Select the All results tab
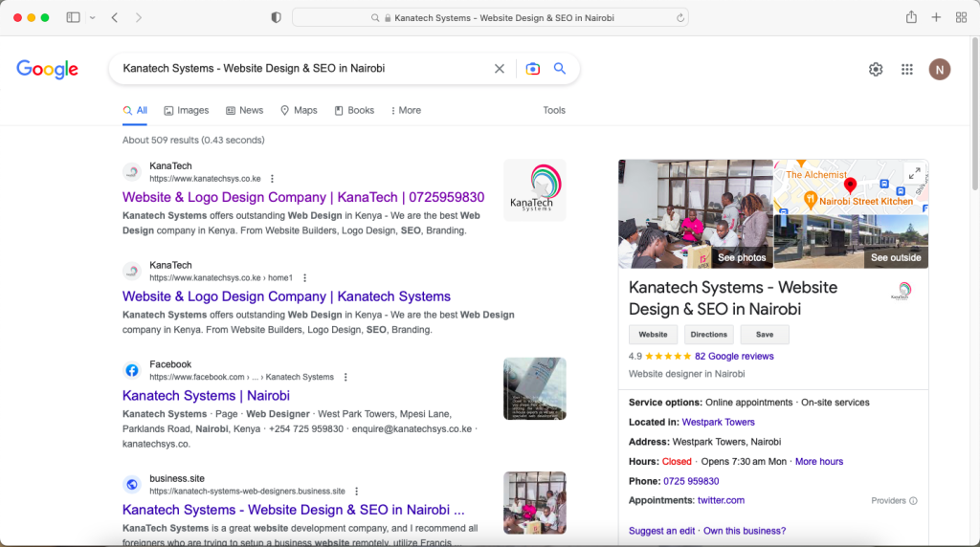This screenshot has width=980, height=547. pos(135,111)
